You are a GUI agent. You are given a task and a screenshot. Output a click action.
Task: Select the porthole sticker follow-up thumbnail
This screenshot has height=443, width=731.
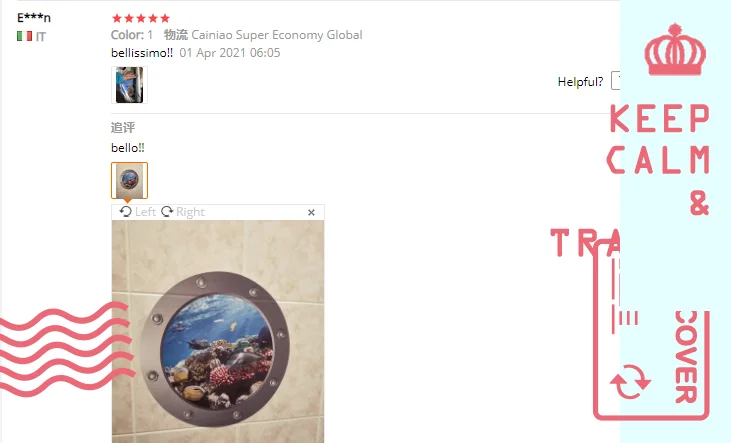129,180
